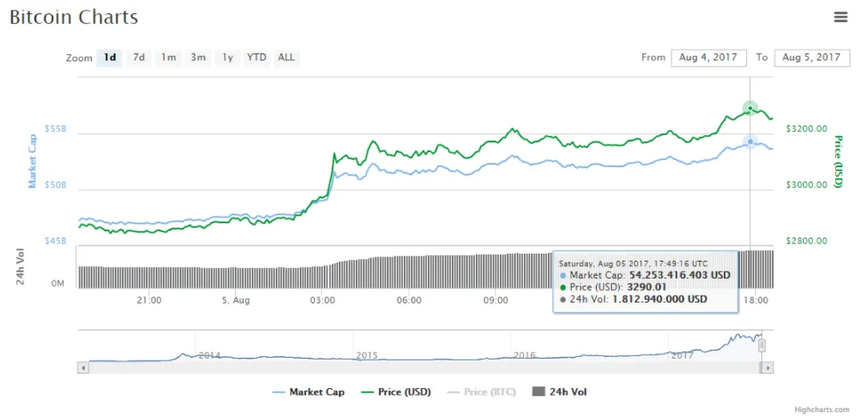Click the navigator right scroll arrow
Image resolution: width=868 pixels, height=420 pixels.
(768, 367)
